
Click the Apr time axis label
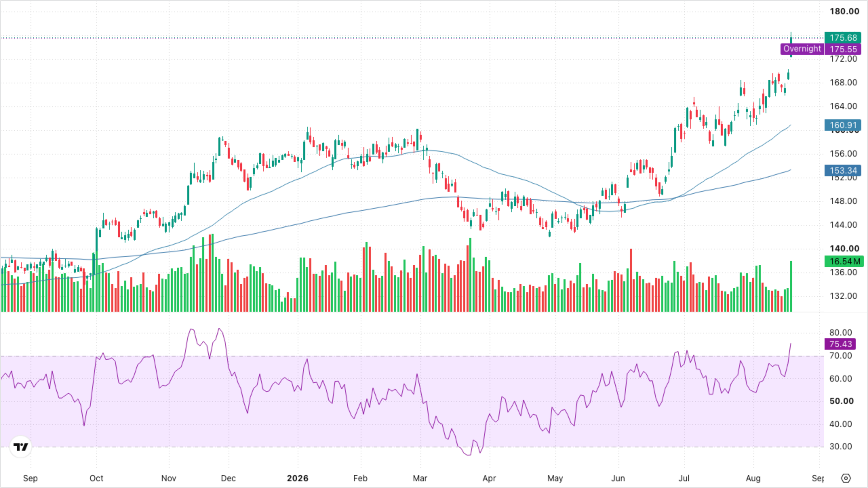click(489, 479)
